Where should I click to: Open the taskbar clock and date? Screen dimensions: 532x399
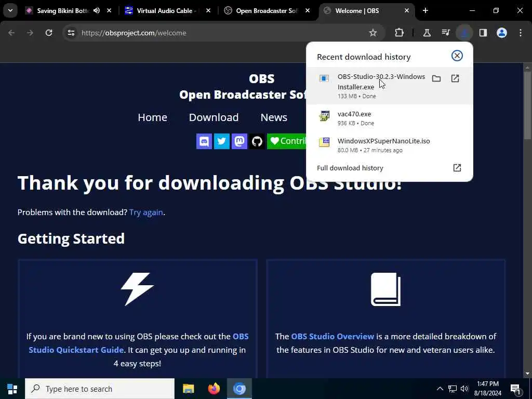[487, 389]
